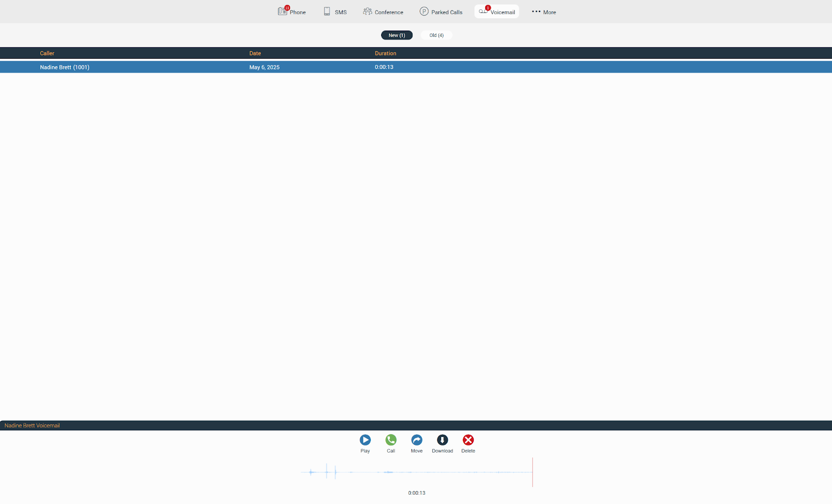Delete the Nadine Brett voicemail

pos(468,440)
